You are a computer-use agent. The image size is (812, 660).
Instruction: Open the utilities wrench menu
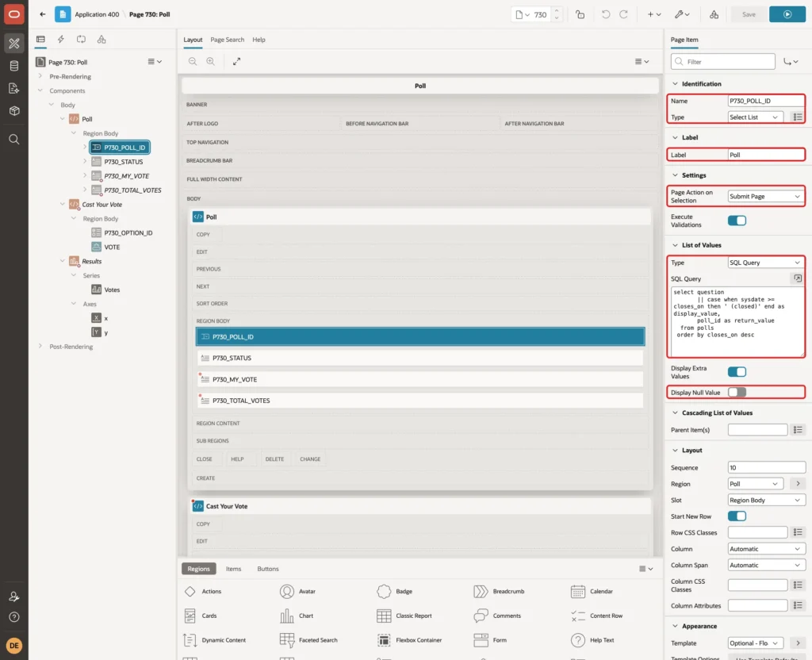(682, 14)
